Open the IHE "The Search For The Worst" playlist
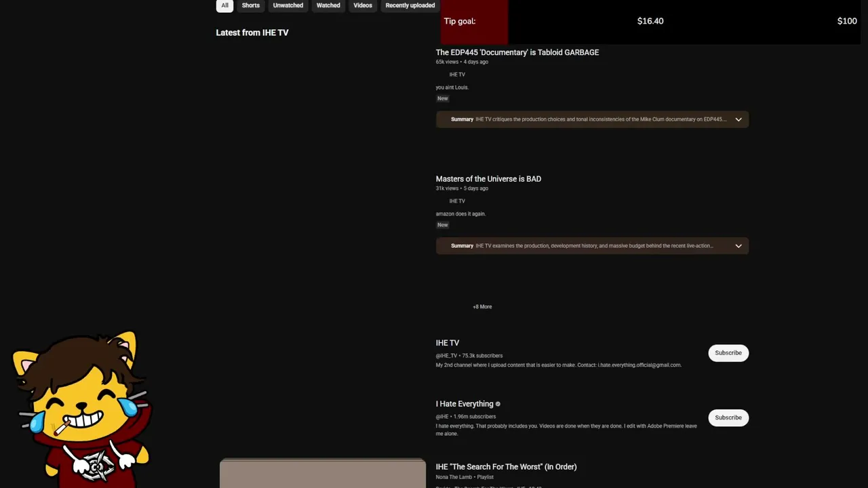 pyautogui.click(x=507, y=467)
